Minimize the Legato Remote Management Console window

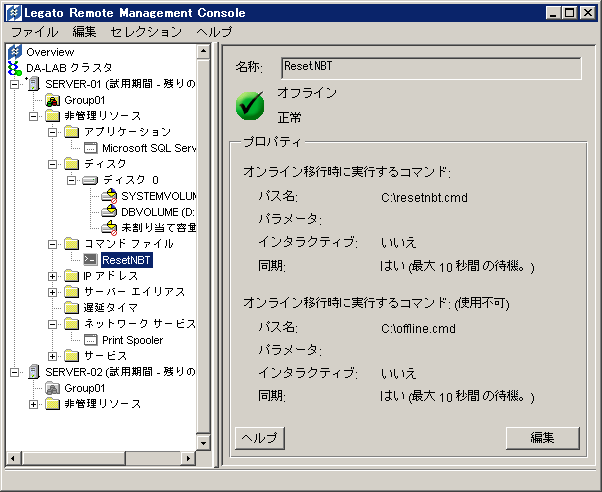[553, 13]
